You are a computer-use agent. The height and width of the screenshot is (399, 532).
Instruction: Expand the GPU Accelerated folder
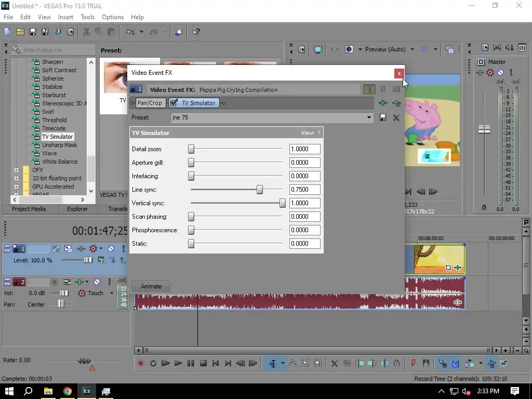coord(16,187)
